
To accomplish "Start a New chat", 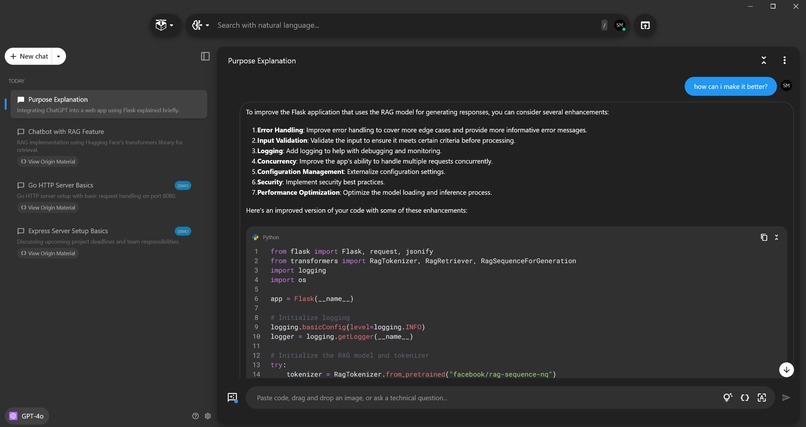I will (29, 57).
